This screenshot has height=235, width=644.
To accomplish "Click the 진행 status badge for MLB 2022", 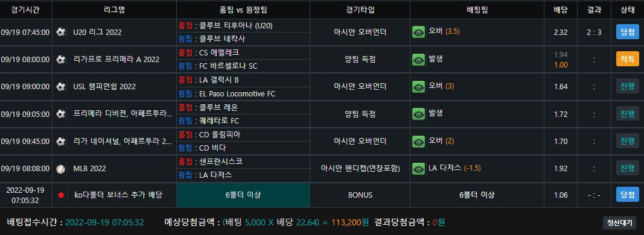I will click(x=628, y=168).
